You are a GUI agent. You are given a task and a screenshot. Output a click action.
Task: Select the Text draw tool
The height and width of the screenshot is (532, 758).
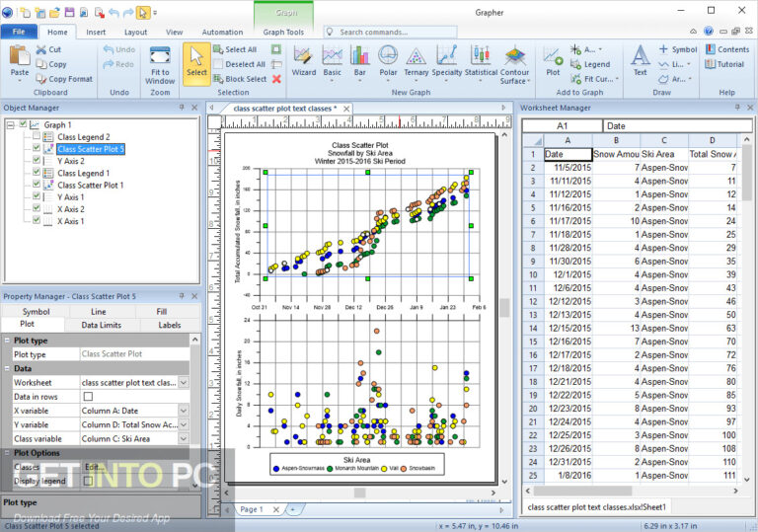point(640,61)
